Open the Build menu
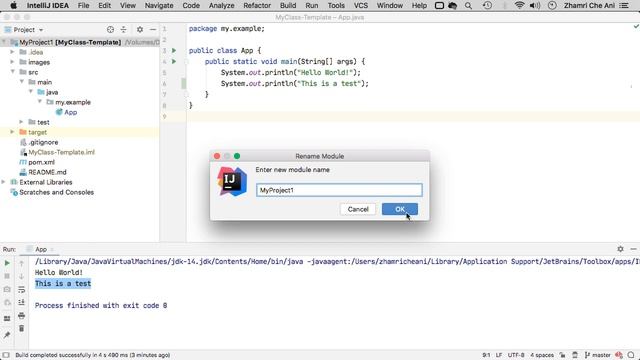640x360 pixels. (x=288, y=5)
